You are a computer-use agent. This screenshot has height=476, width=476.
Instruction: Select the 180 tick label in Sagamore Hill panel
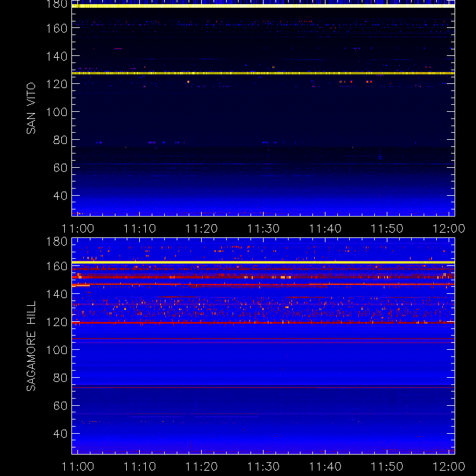[57, 242]
